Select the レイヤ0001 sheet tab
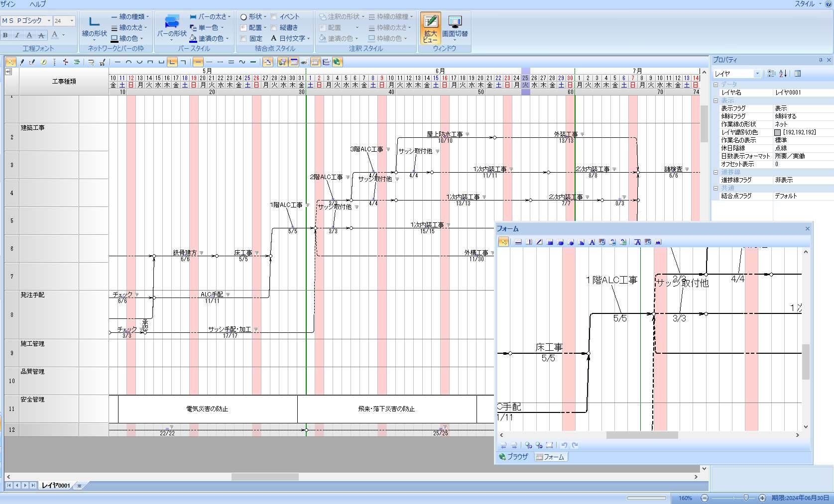834x504 pixels. pyautogui.click(x=55, y=486)
